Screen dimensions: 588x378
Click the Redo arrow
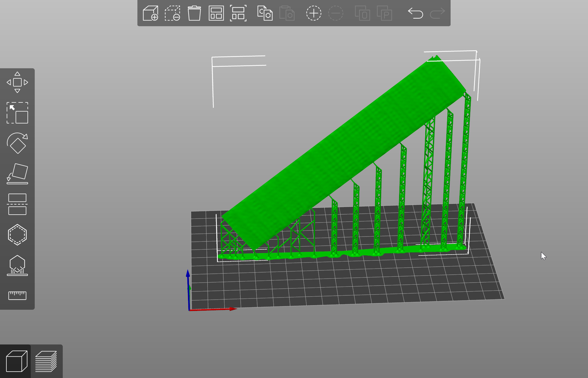[x=437, y=13]
